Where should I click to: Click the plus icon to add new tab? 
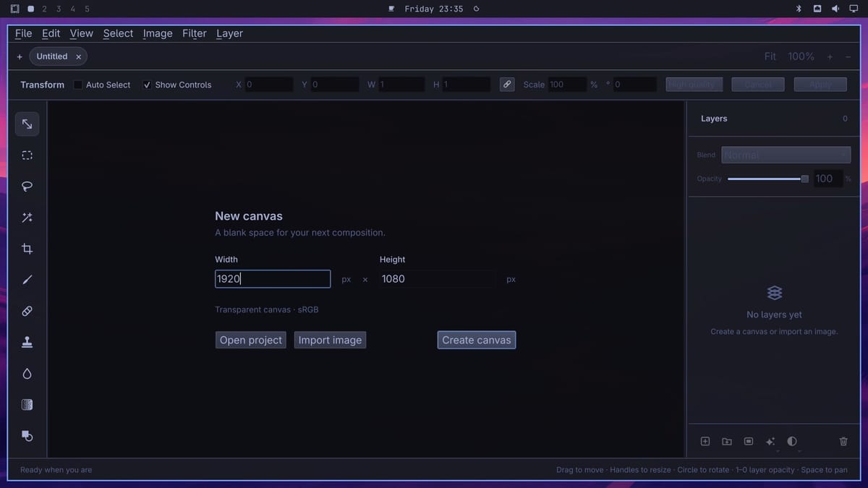20,56
